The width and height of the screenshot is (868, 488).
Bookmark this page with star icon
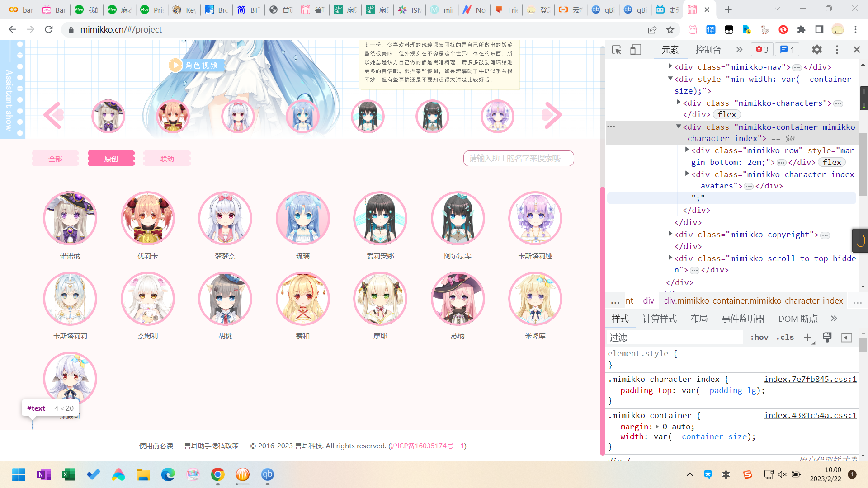670,30
